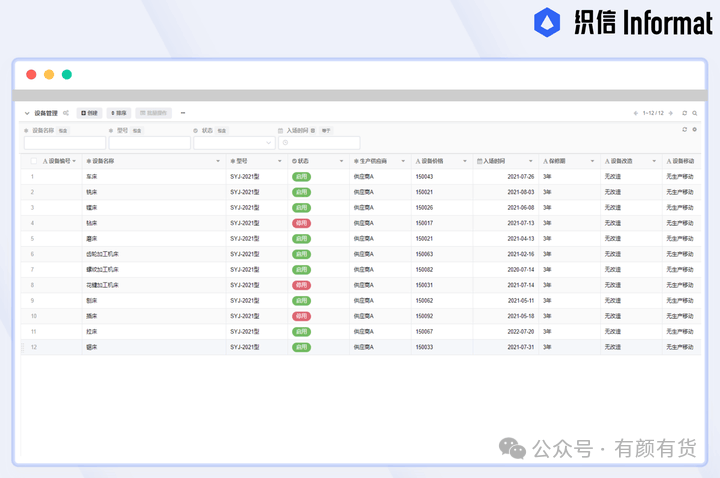
Task: Open the 设备价格 column header menu
Action: (x=464, y=161)
